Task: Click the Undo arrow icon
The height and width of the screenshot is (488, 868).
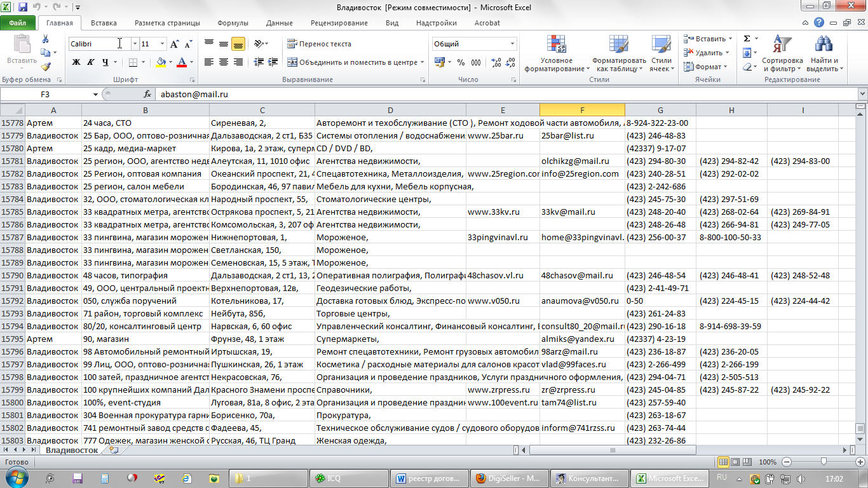Action: click(37, 8)
